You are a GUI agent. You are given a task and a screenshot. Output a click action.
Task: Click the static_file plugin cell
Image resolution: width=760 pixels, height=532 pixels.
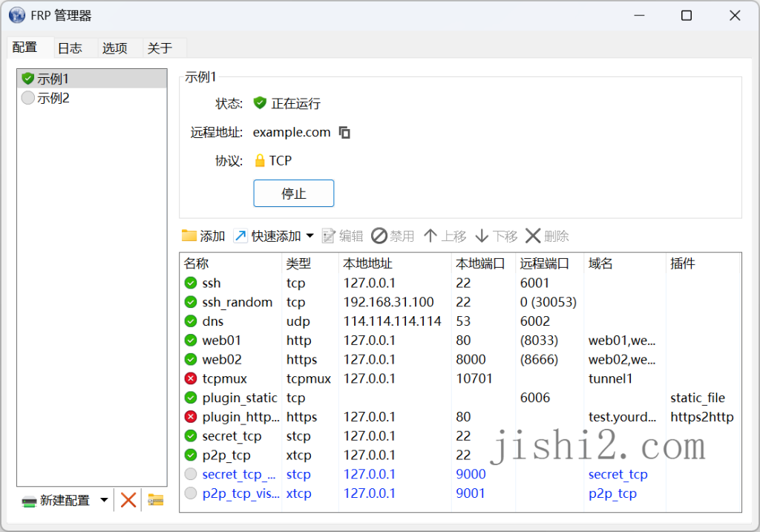(x=698, y=398)
